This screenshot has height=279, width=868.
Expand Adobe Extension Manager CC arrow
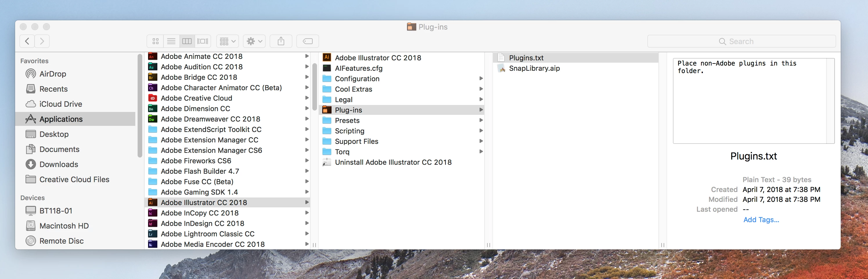point(307,140)
